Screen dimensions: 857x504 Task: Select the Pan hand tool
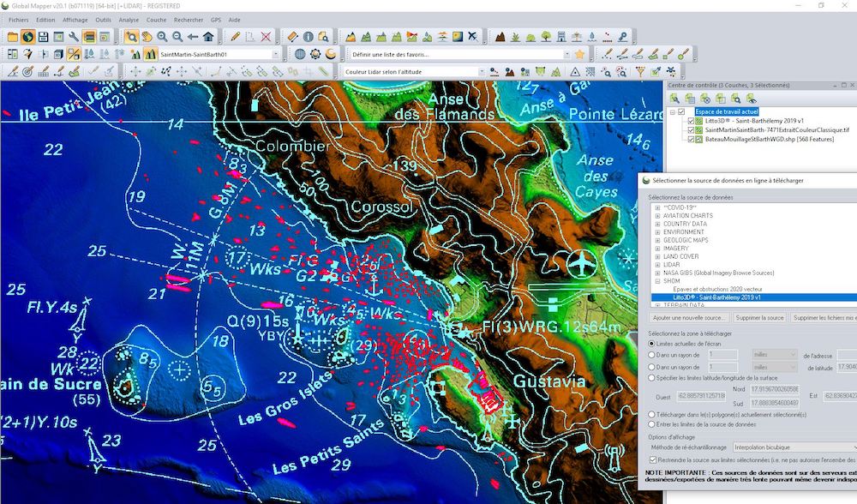pos(147,37)
